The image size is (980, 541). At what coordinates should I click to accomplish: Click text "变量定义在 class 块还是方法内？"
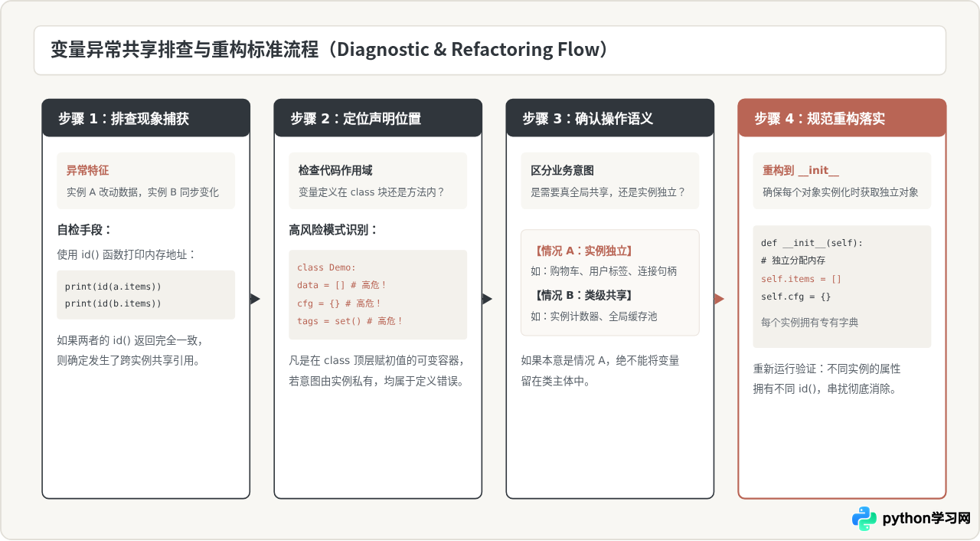(x=371, y=192)
